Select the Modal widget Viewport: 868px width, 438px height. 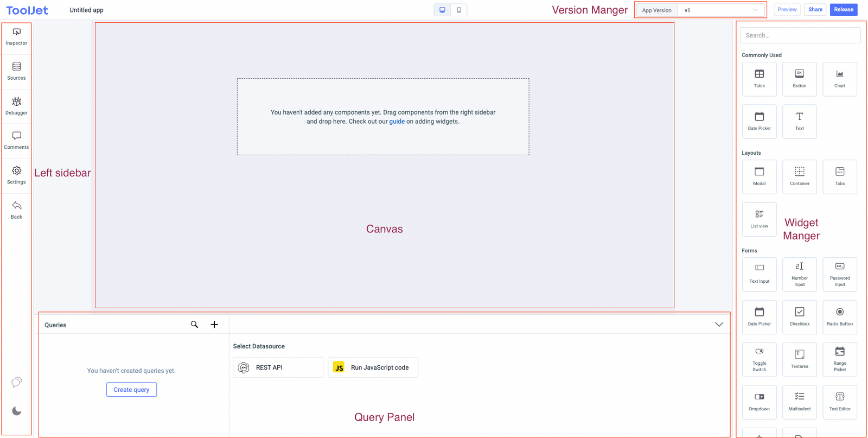click(x=759, y=176)
